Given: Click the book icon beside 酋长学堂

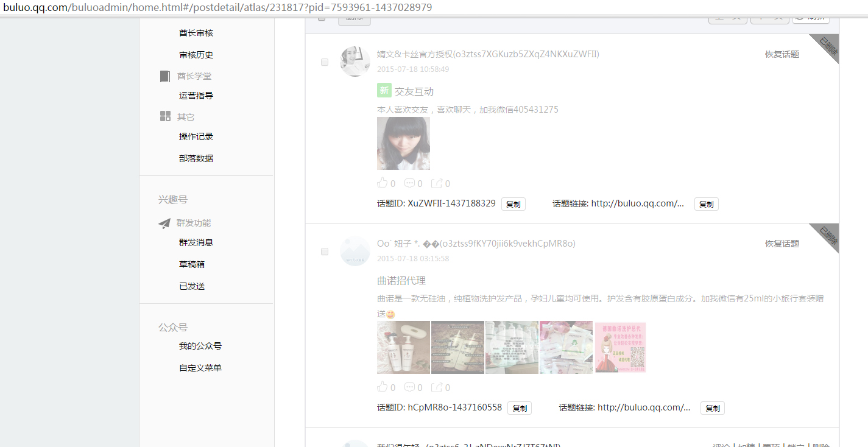Looking at the screenshot, I should 165,76.
